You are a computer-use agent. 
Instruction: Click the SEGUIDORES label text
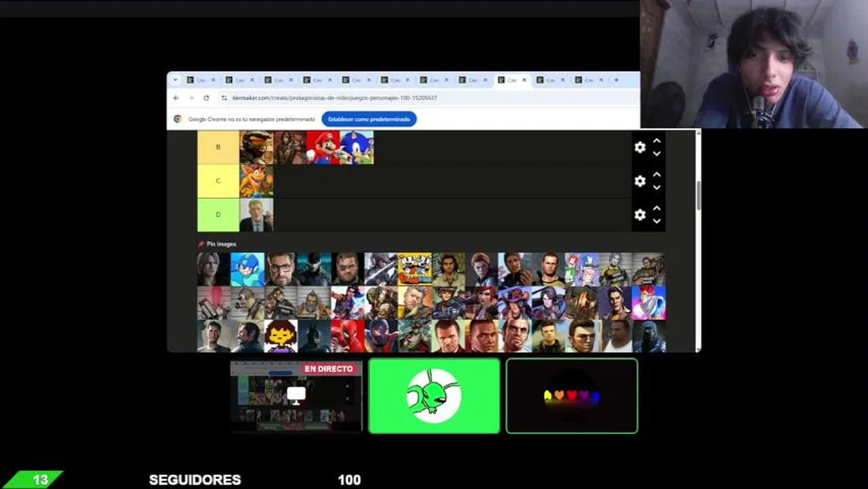pos(195,479)
